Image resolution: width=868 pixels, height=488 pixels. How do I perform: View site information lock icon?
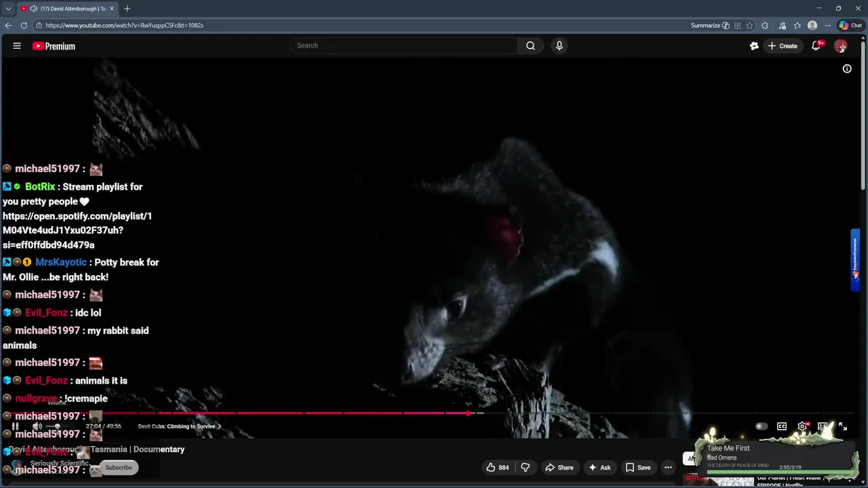tap(39, 25)
